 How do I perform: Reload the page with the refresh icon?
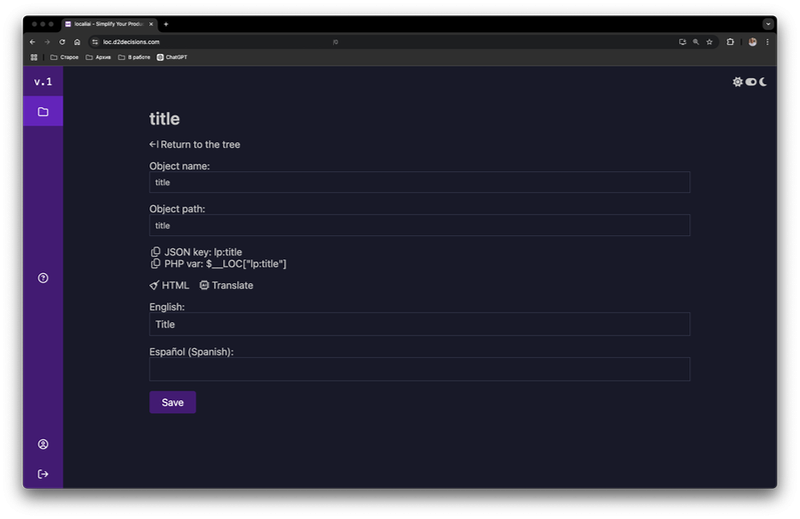coord(62,42)
